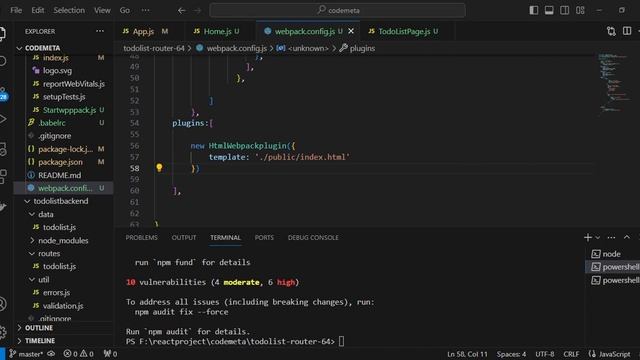The height and width of the screenshot is (360, 640).
Task: Add a new terminal with plus icon
Action: pyautogui.click(x=587, y=237)
